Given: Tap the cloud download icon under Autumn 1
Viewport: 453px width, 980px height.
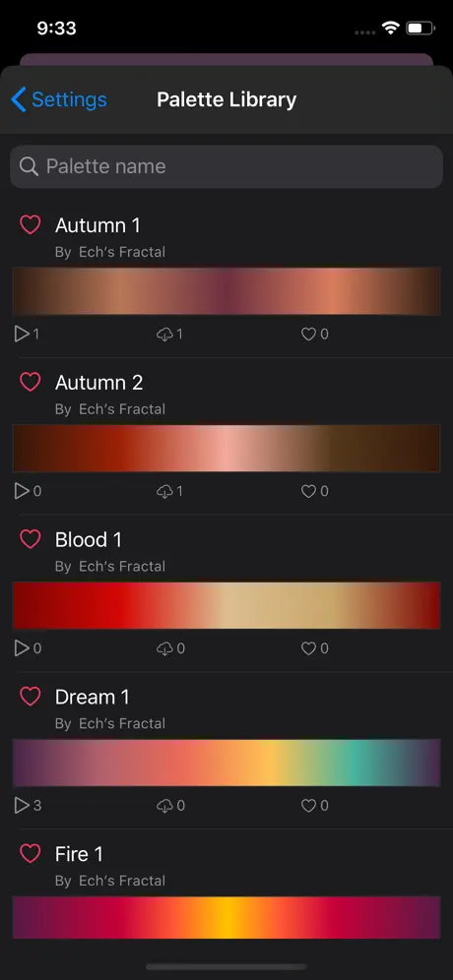Looking at the screenshot, I should 163,335.
